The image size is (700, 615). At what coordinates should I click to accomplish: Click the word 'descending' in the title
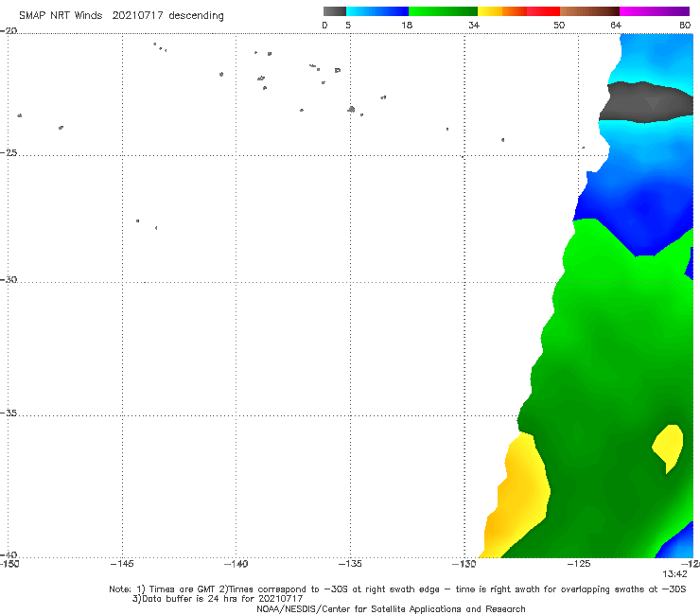pos(197,16)
